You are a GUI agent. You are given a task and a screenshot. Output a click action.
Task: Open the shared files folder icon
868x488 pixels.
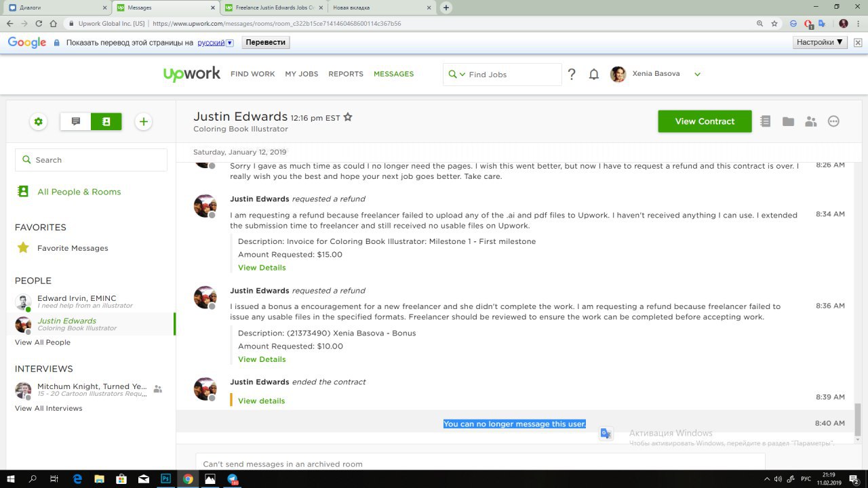coord(788,121)
